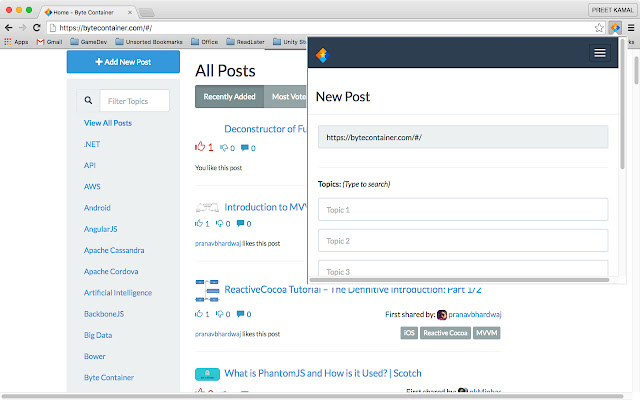This screenshot has height=400, width=640.
Task: Click the popup's vertical scrollbar
Action: (622, 104)
